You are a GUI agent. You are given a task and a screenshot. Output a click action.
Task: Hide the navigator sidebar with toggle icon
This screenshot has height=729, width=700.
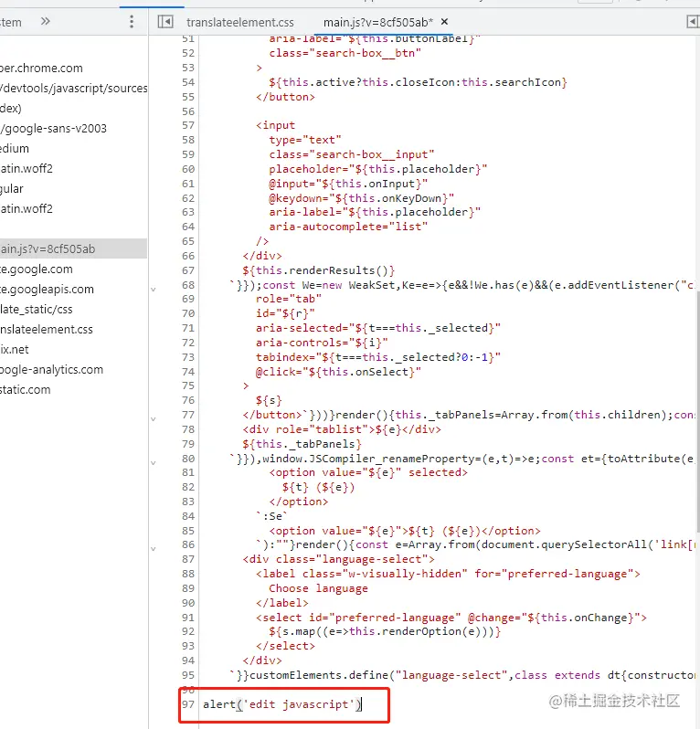(x=165, y=21)
